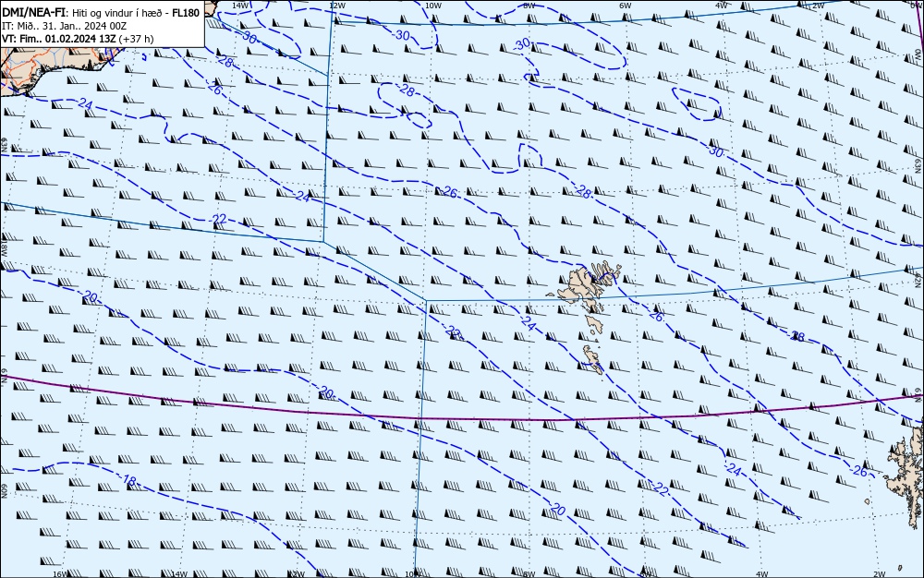
Task: Click the -30 contour label below the 8W label
Action: tap(522, 44)
